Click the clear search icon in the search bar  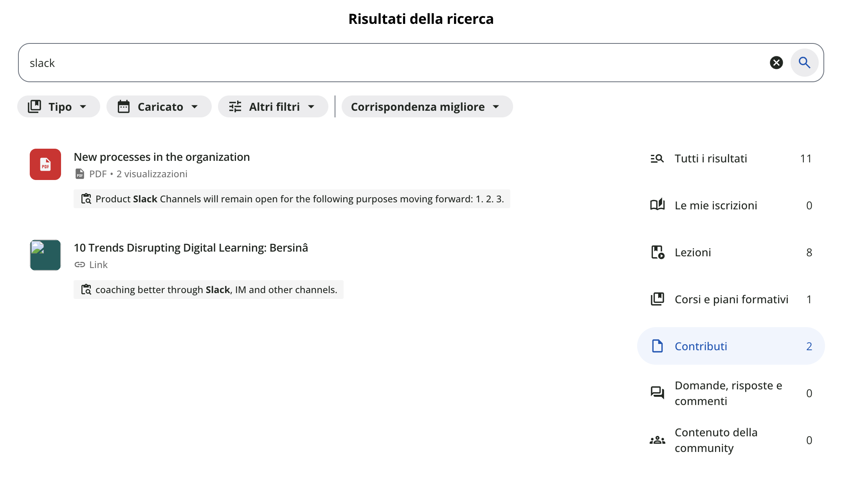click(x=776, y=63)
